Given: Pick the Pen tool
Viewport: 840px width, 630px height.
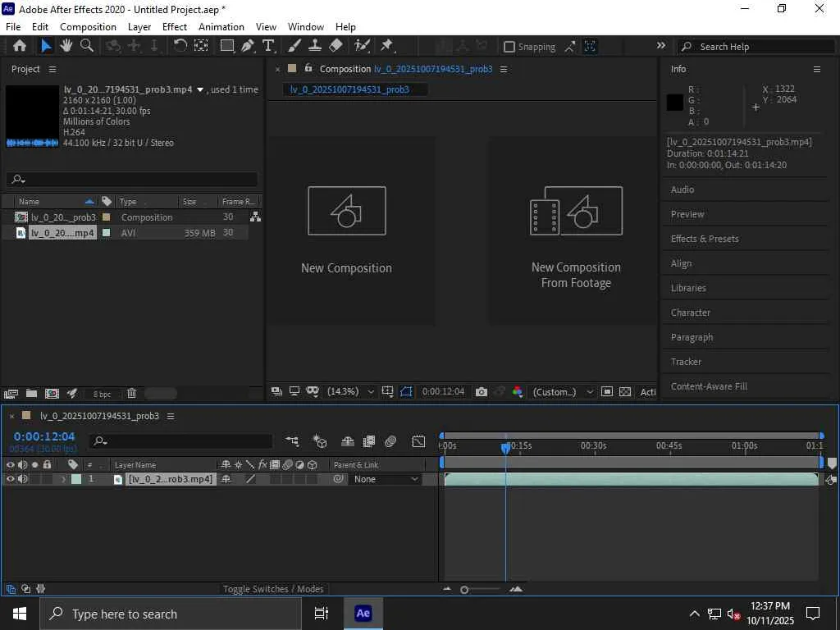Looking at the screenshot, I should (x=247, y=46).
